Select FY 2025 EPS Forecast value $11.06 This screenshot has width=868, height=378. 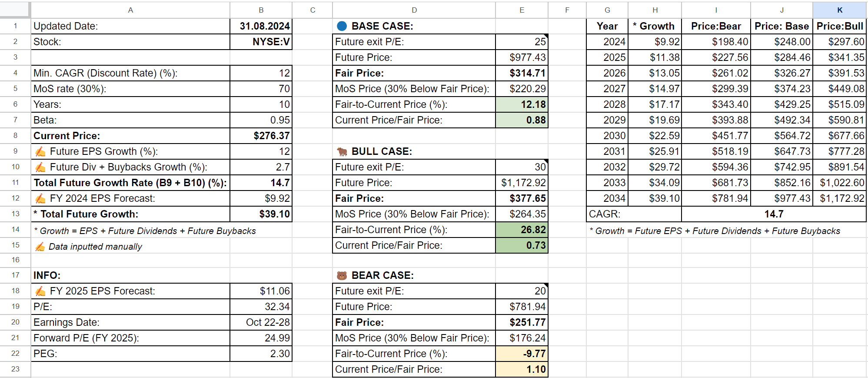coord(261,291)
